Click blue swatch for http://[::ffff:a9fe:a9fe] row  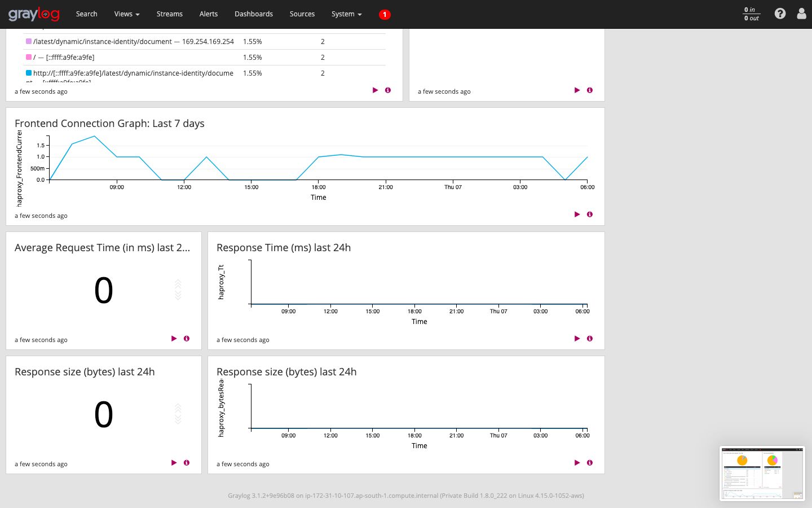pos(29,73)
